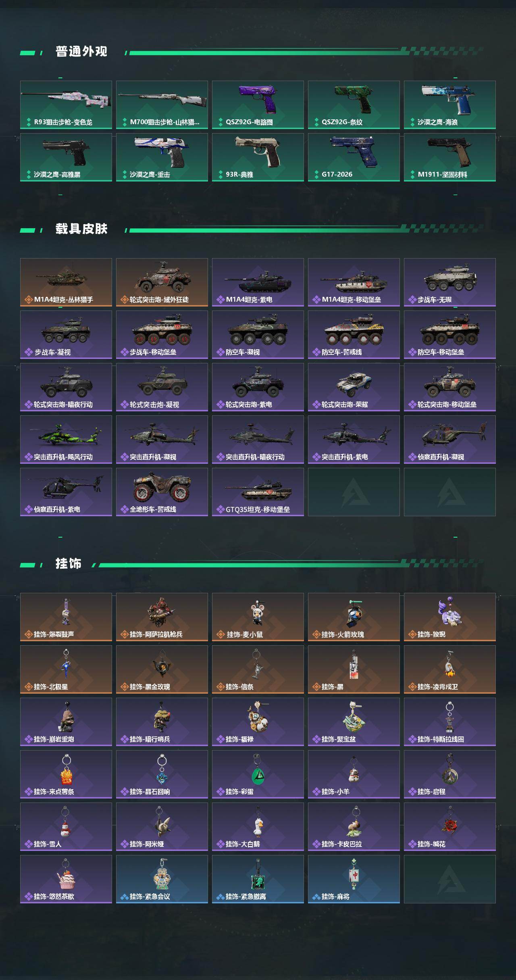Select the 侦察直升机-紫电 scout helicopter skin
This screenshot has width=516, height=980.
(66, 492)
